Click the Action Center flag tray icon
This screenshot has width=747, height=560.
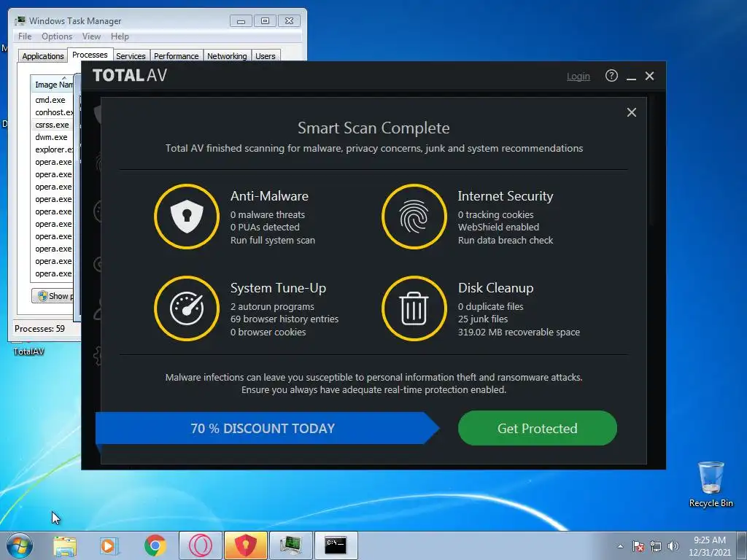coord(638,546)
